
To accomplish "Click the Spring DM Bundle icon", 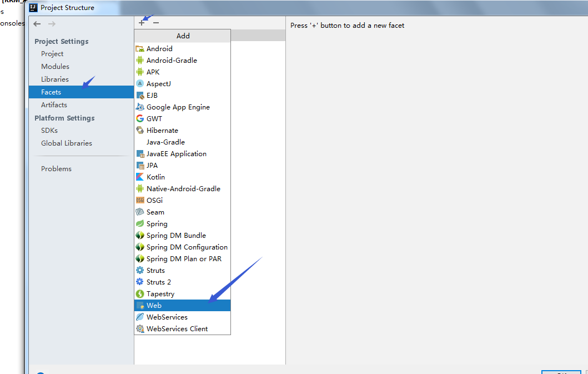I will 140,236.
